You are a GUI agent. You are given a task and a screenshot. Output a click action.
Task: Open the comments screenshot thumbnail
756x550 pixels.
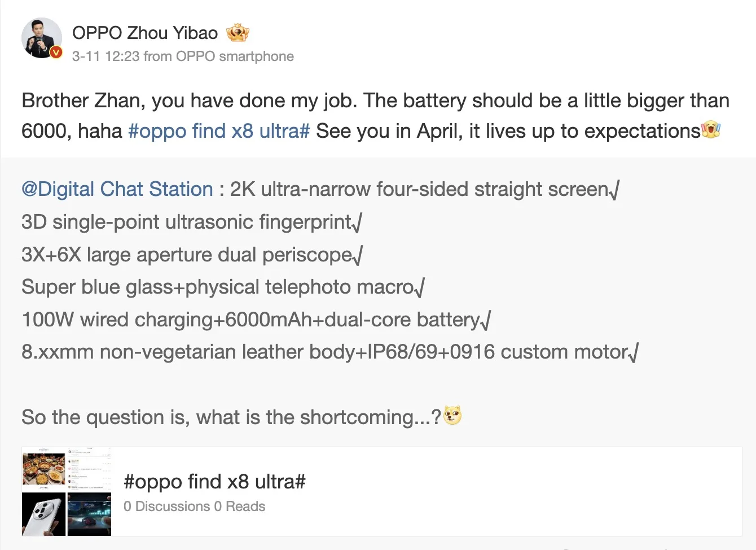(x=89, y=469)
